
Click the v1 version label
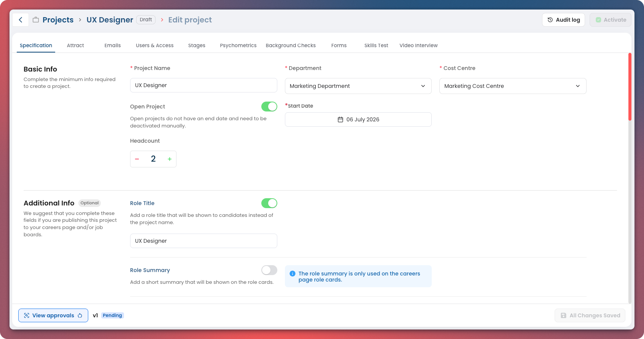point(95,315)
